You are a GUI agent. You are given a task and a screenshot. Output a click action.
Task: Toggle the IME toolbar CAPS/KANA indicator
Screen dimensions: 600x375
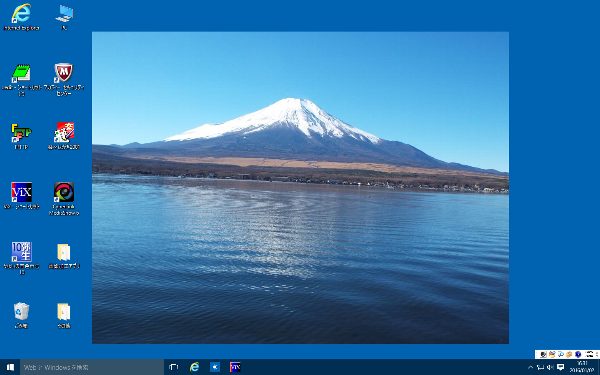point(590,354)
